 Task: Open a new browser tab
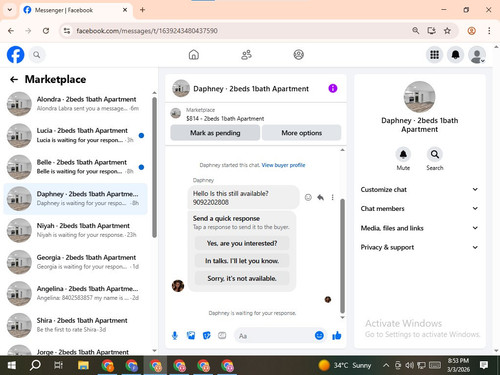[142, 10]
